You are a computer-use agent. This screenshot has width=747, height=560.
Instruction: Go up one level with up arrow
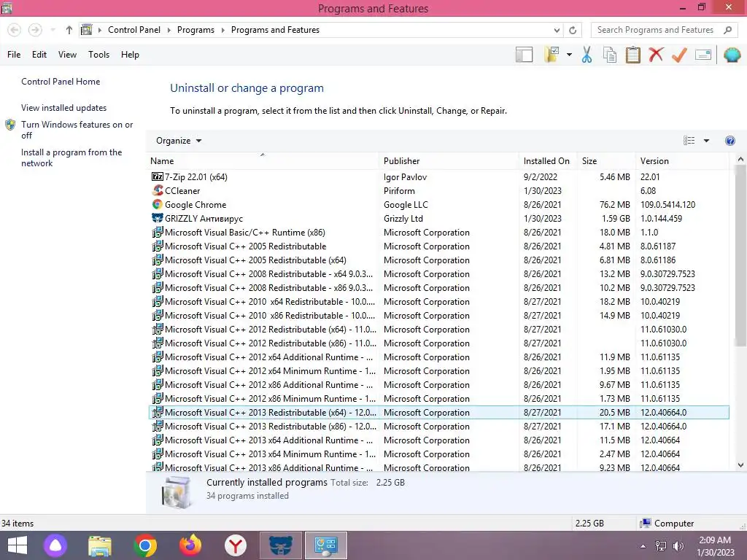click(x=69, y=30)
